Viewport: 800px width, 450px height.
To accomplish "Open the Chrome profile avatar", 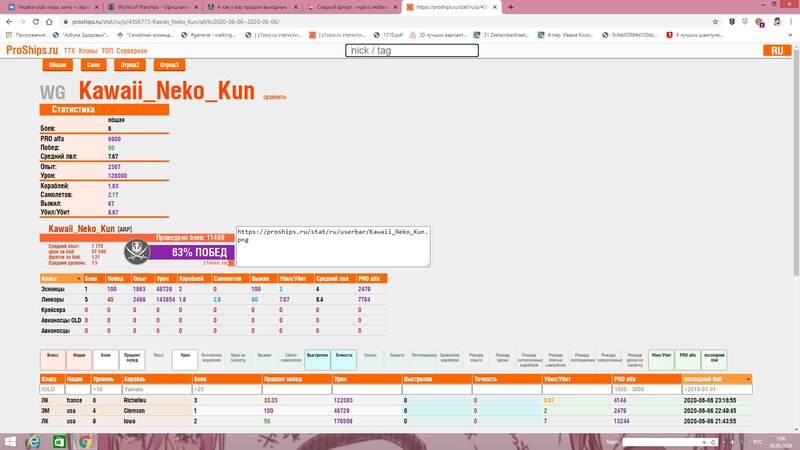I will pos(777,21).
